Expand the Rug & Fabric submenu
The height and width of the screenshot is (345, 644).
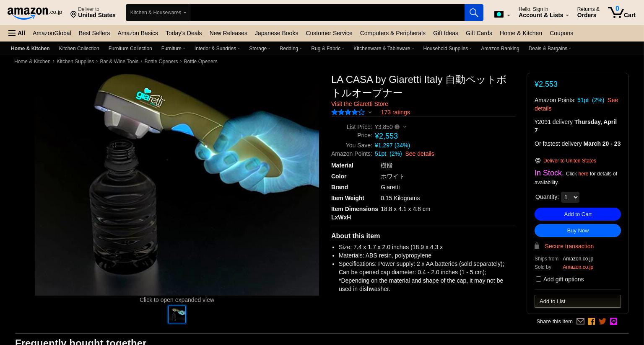pos(327,49)
